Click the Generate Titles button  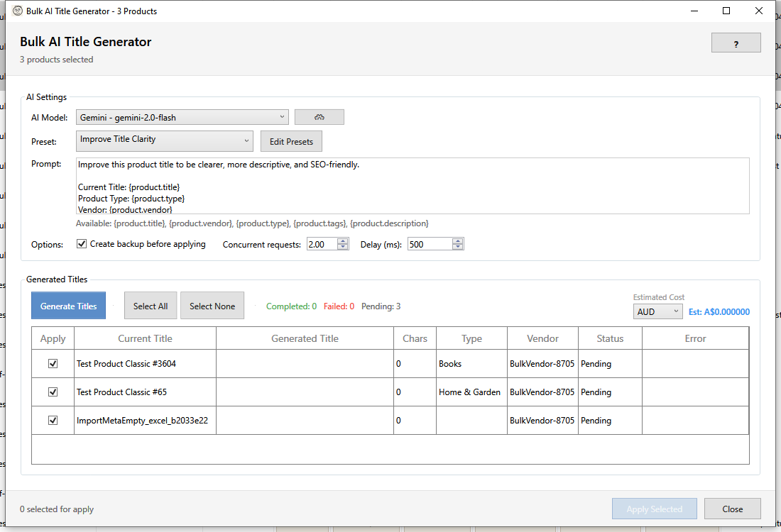68,306
